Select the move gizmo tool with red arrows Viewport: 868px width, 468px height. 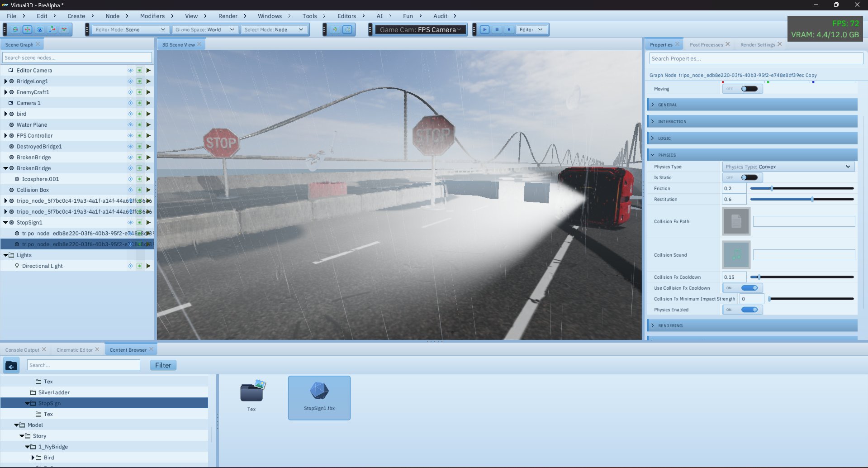[x=28, y=29]
